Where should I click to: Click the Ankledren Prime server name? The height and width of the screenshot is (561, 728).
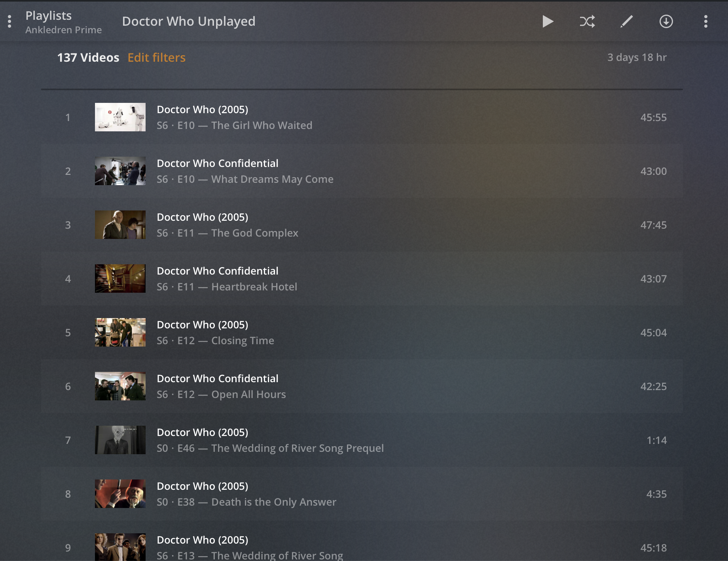tap(64, 30)
